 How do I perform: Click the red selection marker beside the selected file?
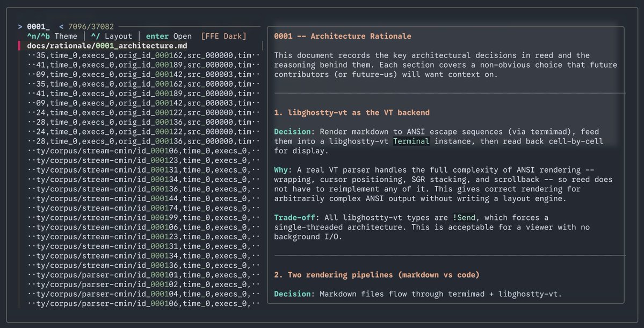[19, 46]
